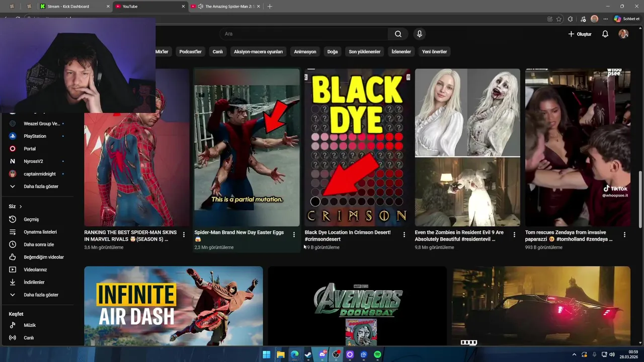644x362 pixels.
Task: Click title Even the Zombies in Resident Evil 9
Action: 459,236
